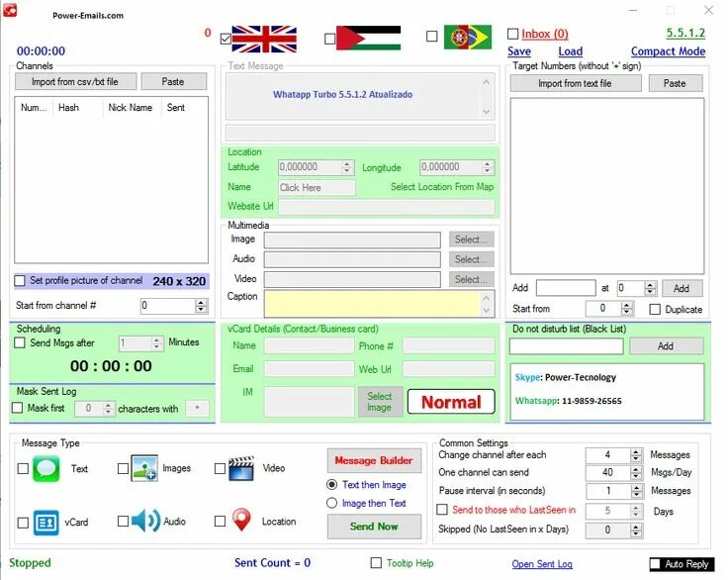Adjust Change channel after each spinner
Screen dimensions: 728x580
(x=636, y=455)
